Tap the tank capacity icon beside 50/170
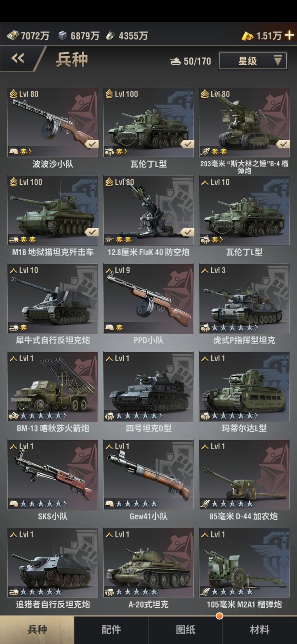297x644 pixels. coord(176,62)
